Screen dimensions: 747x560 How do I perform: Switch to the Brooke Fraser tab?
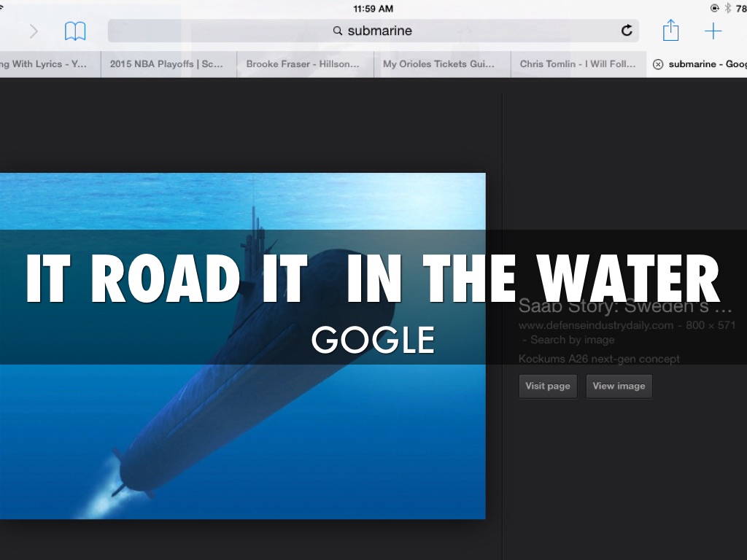(x=303, y=64)
